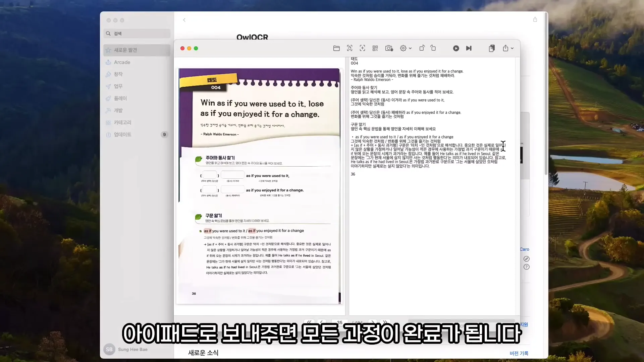
Task: Click the share icon in OwlOCR toolbar
Action: 505,48
